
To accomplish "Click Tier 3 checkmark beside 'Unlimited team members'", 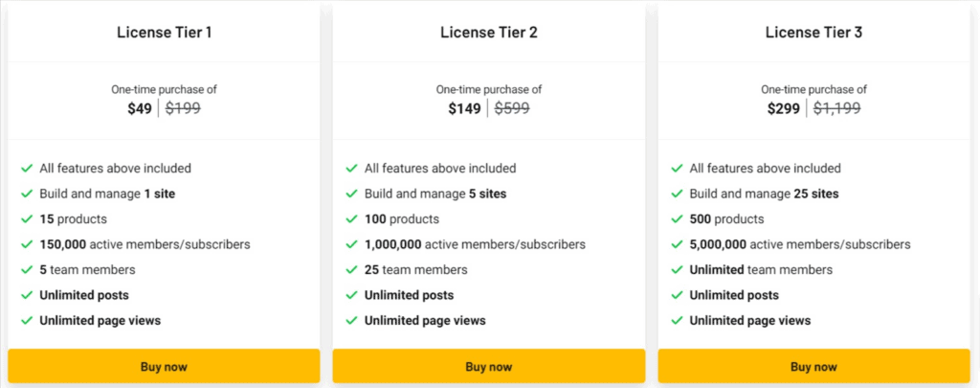I will 678,270.
